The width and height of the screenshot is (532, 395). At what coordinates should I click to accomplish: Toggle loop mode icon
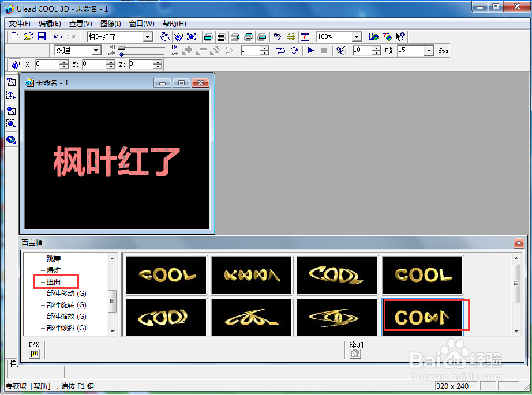(x=294, y=51)
